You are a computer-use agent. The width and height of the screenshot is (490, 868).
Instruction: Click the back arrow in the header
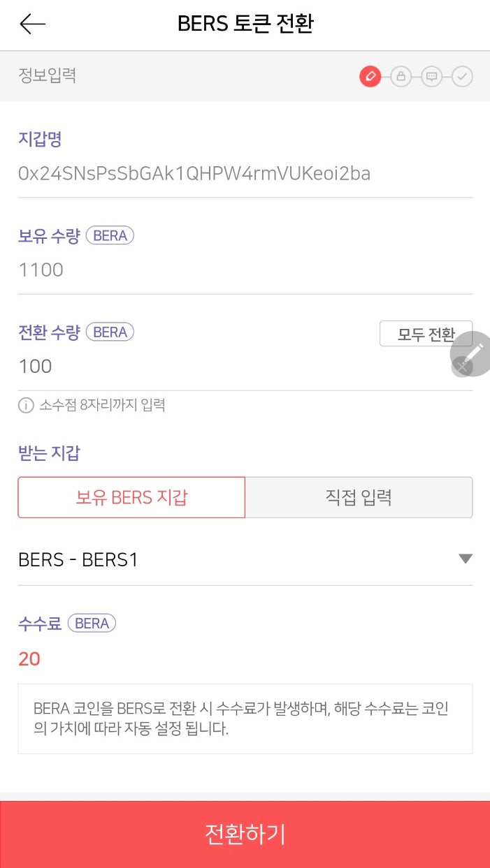pos(32,24)
